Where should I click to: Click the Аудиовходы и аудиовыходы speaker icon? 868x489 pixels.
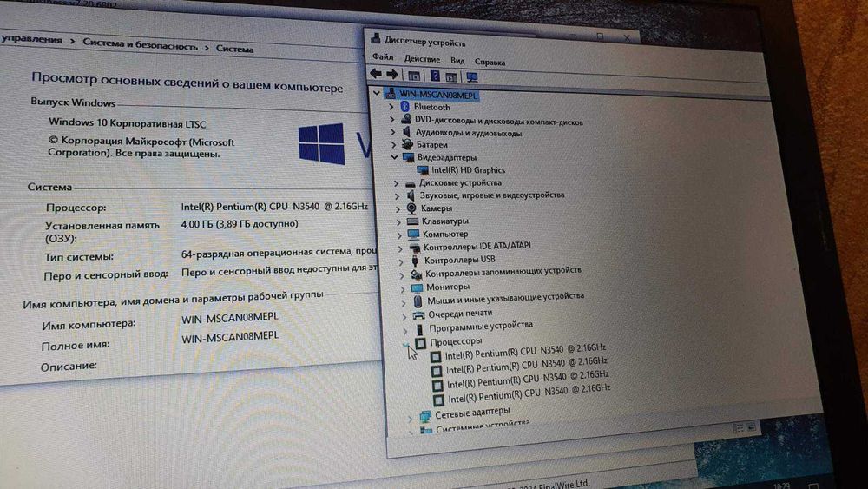407,132
